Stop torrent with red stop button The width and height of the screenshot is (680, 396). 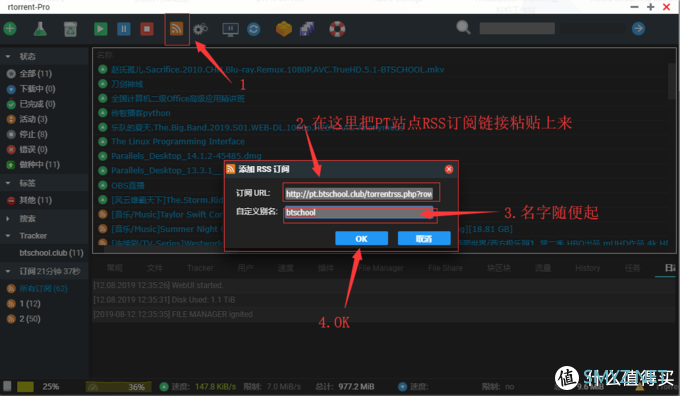pos(147,29)
